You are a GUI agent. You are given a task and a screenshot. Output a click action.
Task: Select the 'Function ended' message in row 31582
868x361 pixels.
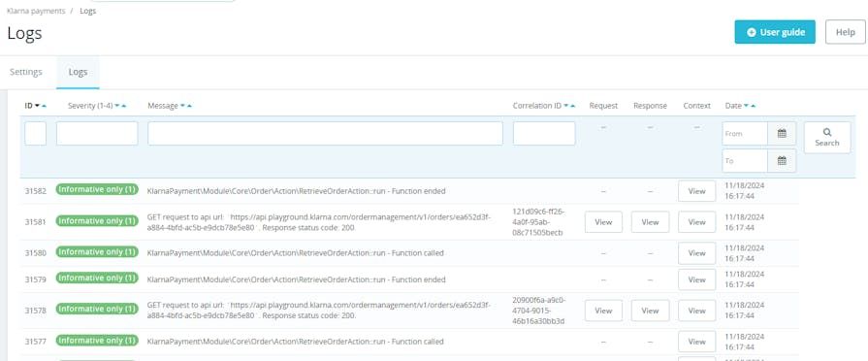coord(296,191)
